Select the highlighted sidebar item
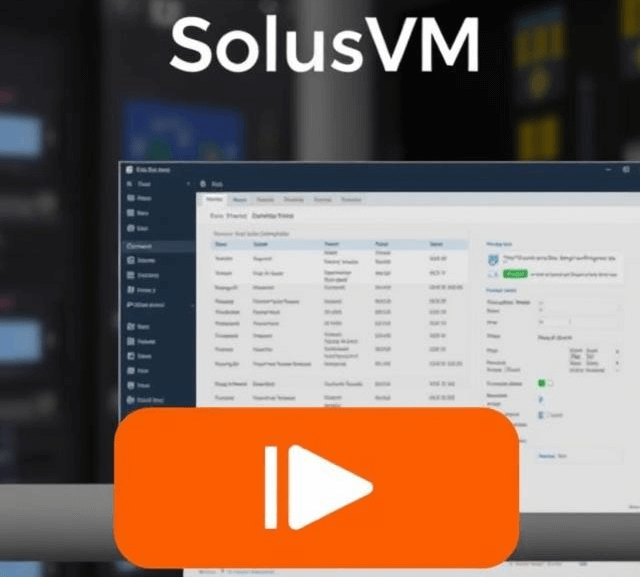640x577 pixels. point(159,246)
